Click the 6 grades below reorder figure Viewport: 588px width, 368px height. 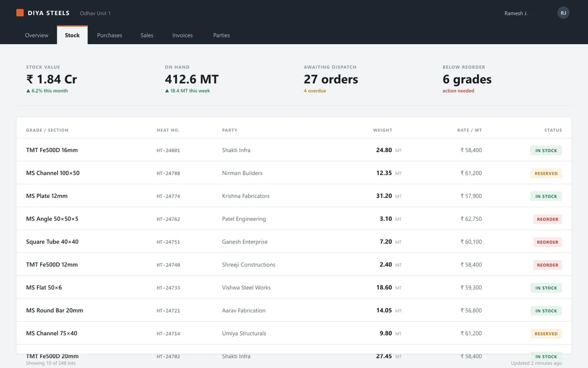click(467, 79)
